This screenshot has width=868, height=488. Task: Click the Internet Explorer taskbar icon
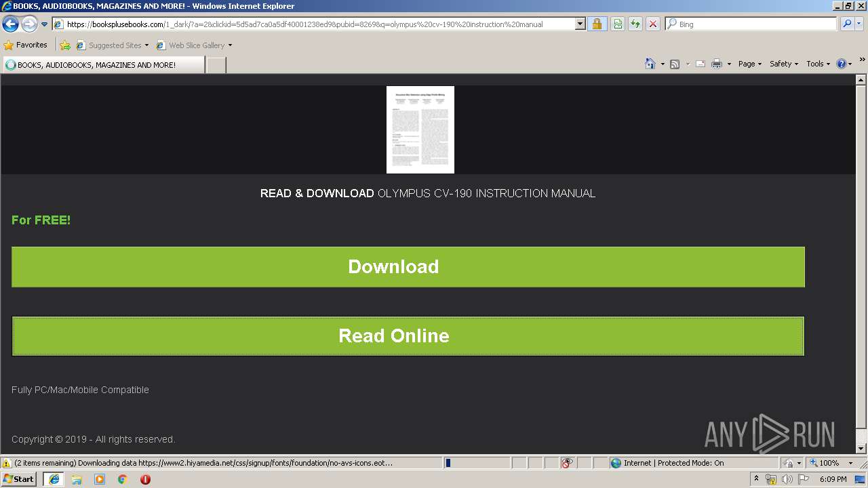[54, 479]
